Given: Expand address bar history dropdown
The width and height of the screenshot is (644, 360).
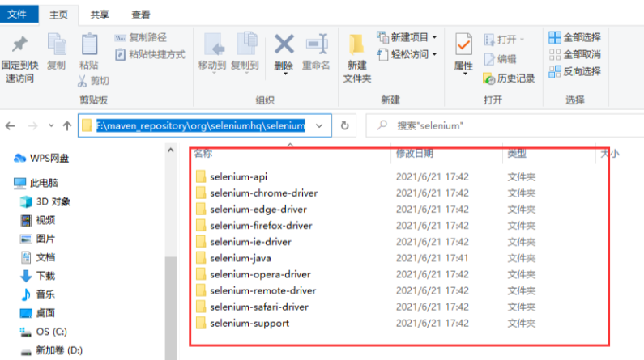Looking at the screenshot, I should tap(319, 126).
